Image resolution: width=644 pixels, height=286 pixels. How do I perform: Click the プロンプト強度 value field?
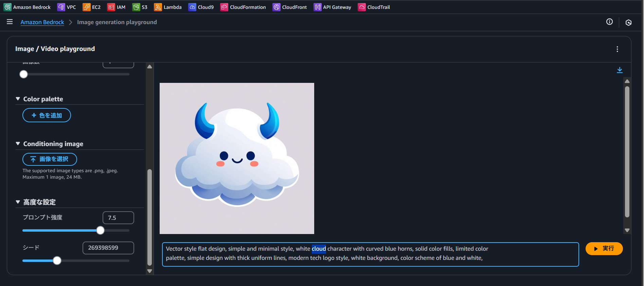pos(118,218)
